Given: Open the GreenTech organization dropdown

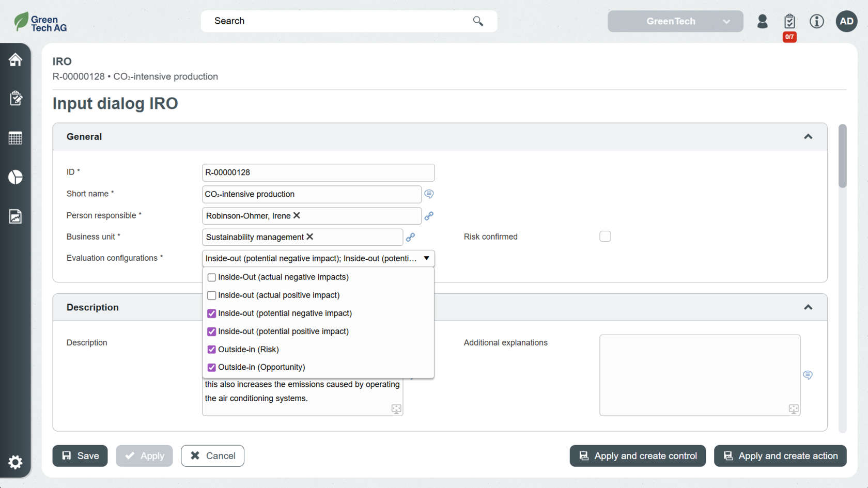Looking at the screenshot, I should pos(675,22).
